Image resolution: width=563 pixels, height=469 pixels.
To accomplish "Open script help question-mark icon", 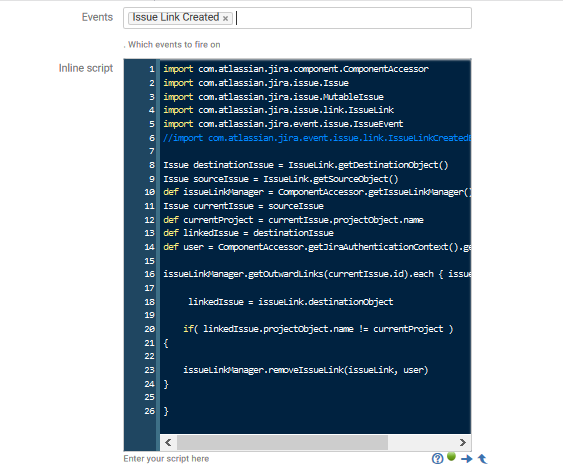I will coord(437,459).
